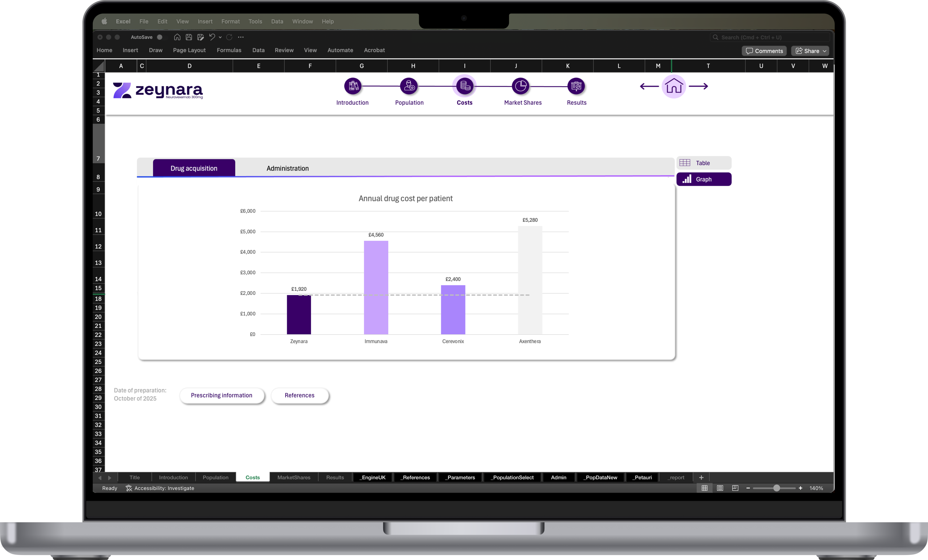This screenshot has width=928, height=560.
Task: Select the Market Shares pie icon
Action: pyautogui.click(x=521, y=86)
